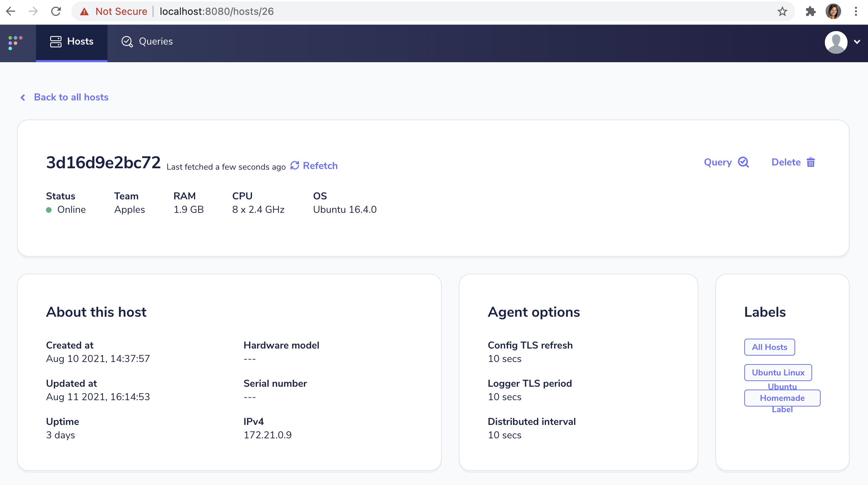Click the user avatar in the navigation bar
Viewport: 868px width, 485px height.
[x=836, y=42]
